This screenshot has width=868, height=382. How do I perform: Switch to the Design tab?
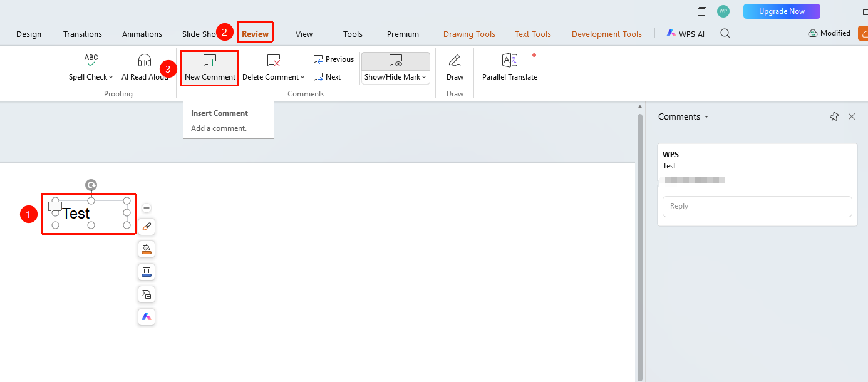[29, 34]
